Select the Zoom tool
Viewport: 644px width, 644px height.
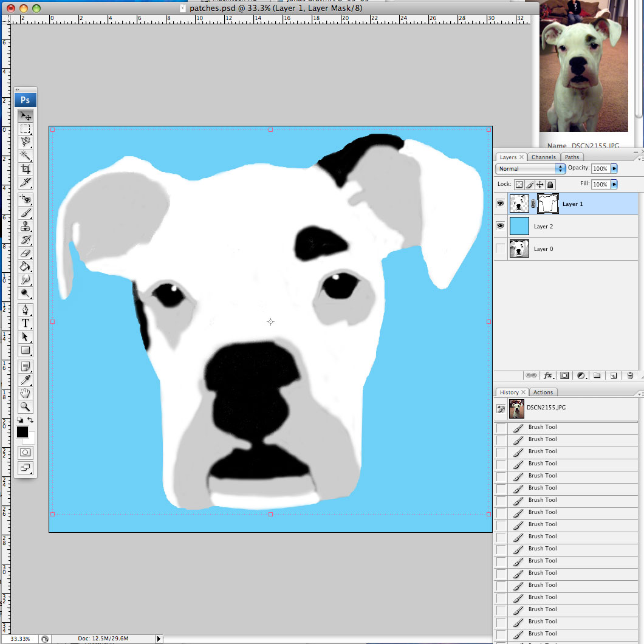click(x=26, y=406)
